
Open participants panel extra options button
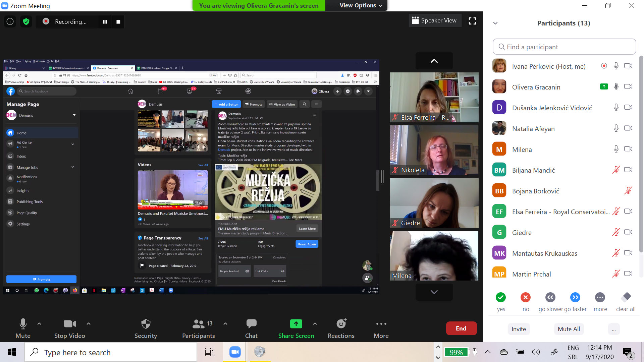tap(614, 329)
